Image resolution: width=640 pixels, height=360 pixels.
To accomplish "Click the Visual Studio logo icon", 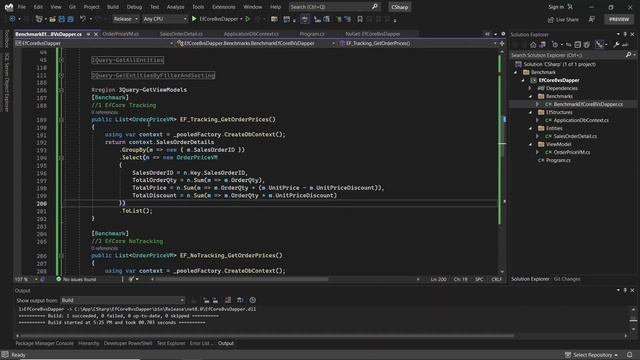I will click(x=9, y=7).
